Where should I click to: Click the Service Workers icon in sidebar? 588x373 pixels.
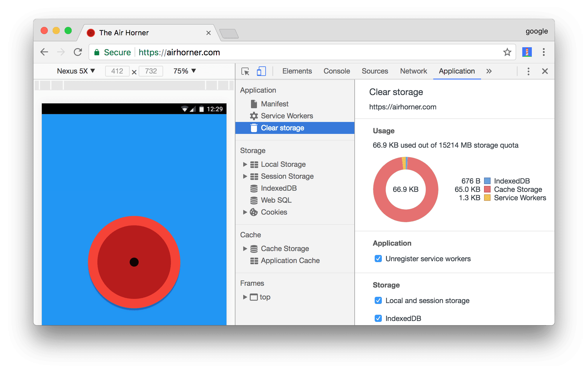click(x=253, y=115)
